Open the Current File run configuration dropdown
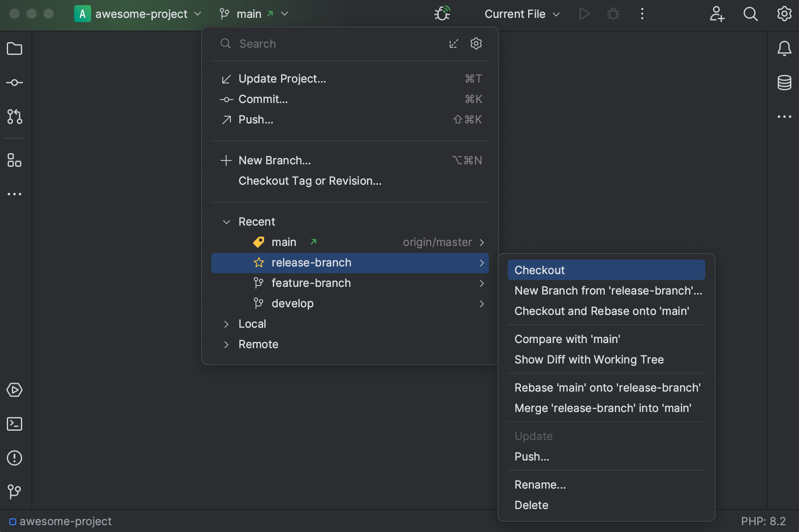Image resolution: width=799 pixels, height=532 pixels. 521,14
